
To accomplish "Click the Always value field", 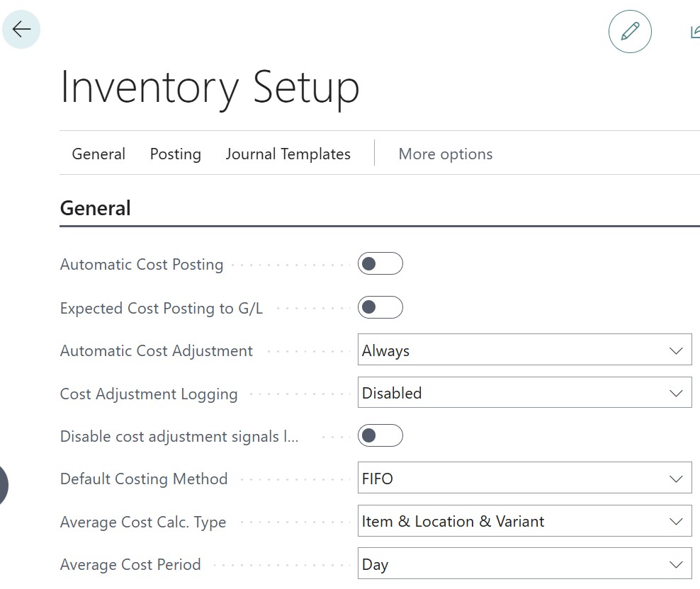I will click(496, 350).
